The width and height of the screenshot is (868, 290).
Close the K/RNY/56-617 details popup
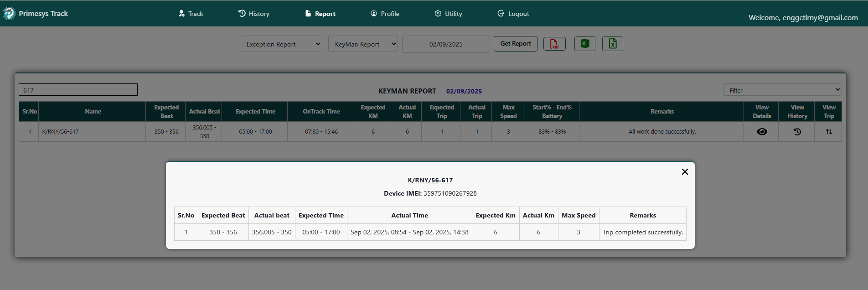(684, 172)
